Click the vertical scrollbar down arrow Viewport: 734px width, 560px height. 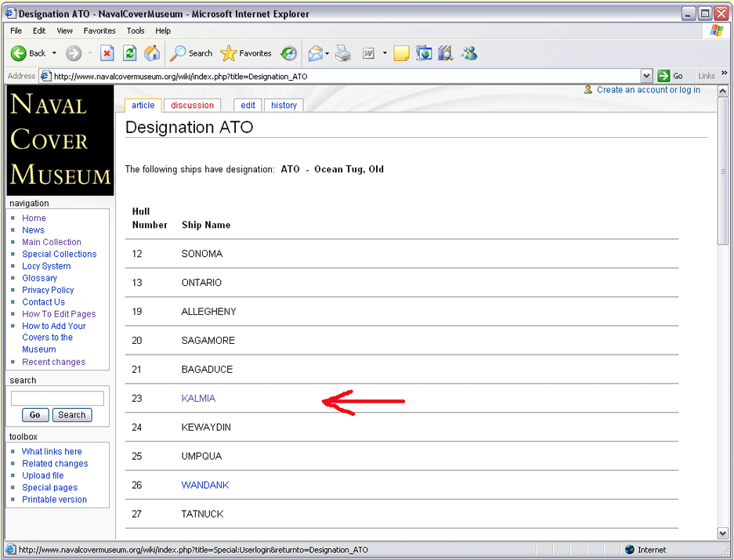(x=722, y=533)
